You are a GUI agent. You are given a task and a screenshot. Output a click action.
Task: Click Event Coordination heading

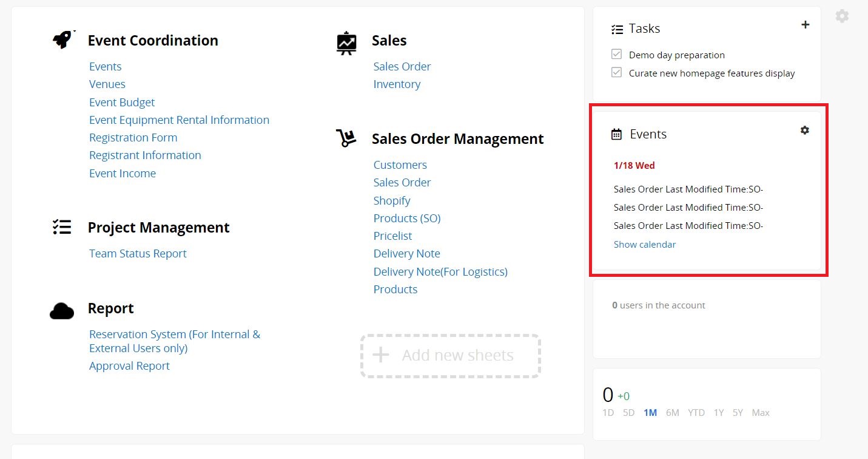tap(153, 41)
